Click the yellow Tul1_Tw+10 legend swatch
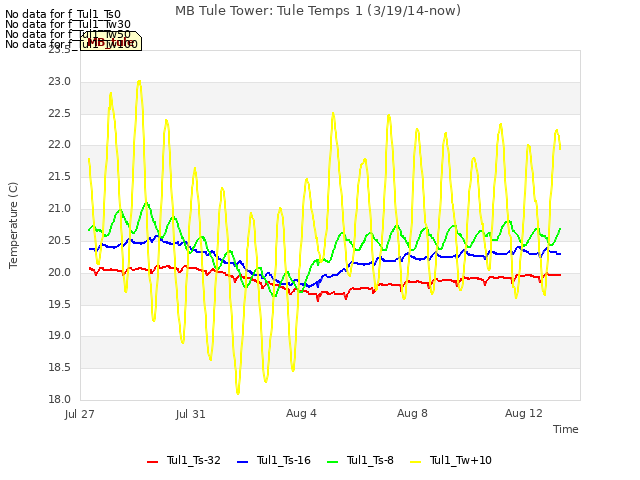The image size is (640, 480). click(x=415, y=462)
